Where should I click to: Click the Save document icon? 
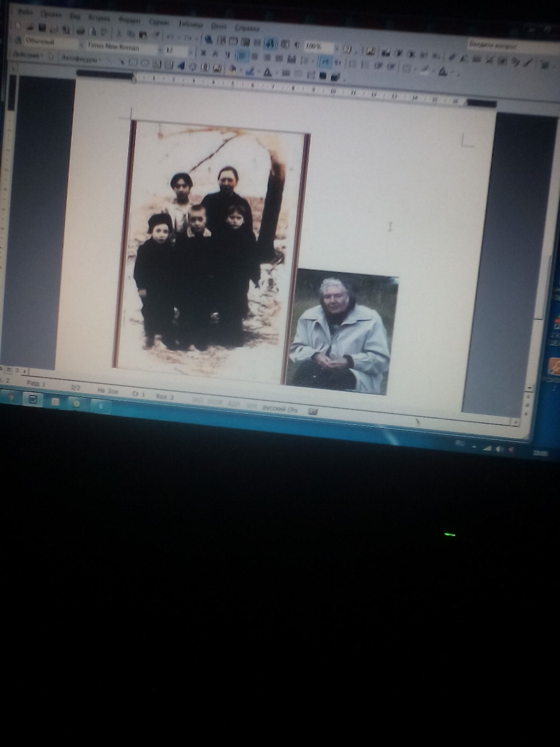tap(42, 28)
